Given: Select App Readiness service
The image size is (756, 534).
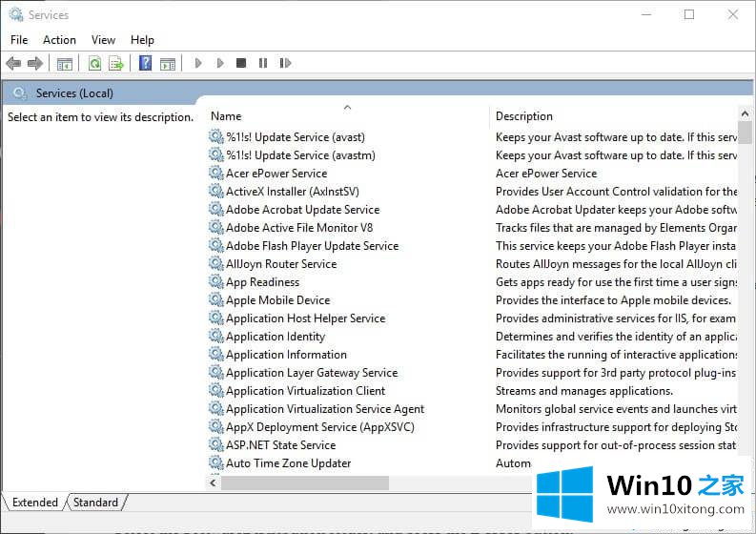Looking at the screenshot, I should coord(262,282).
